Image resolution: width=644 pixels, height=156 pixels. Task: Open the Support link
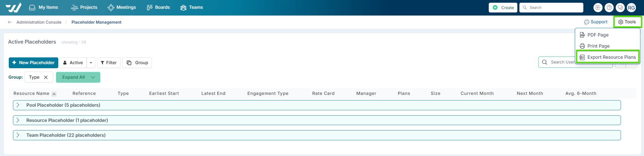(x=595, y=22)
